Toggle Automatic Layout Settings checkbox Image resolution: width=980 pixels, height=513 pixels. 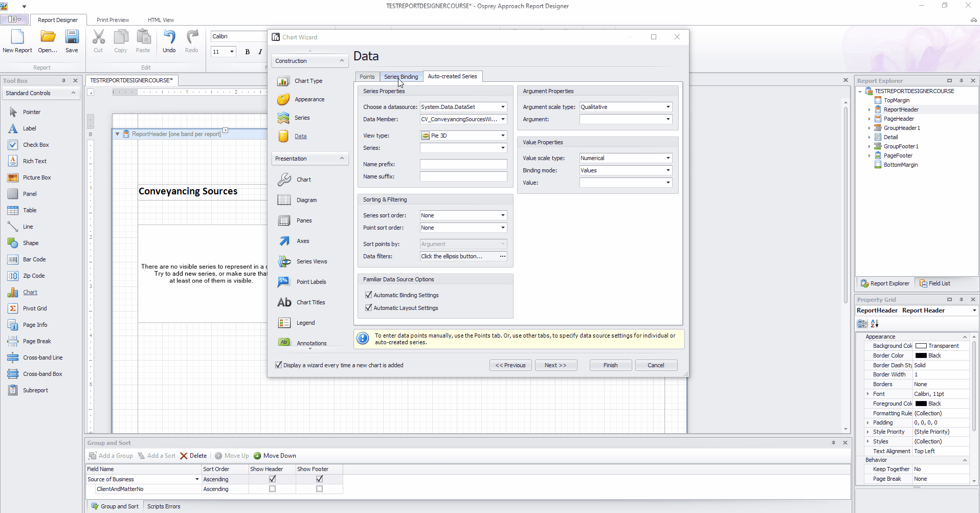pos(368,307)
